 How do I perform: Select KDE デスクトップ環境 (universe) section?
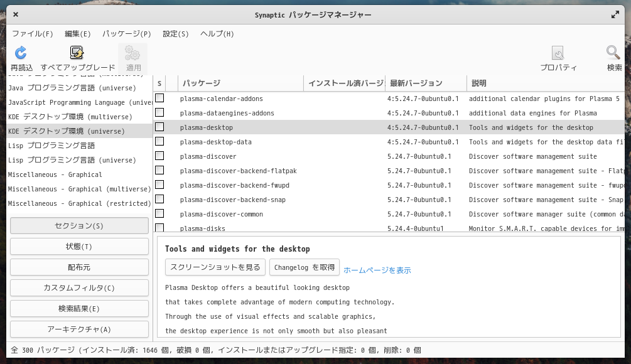(80, 131)
